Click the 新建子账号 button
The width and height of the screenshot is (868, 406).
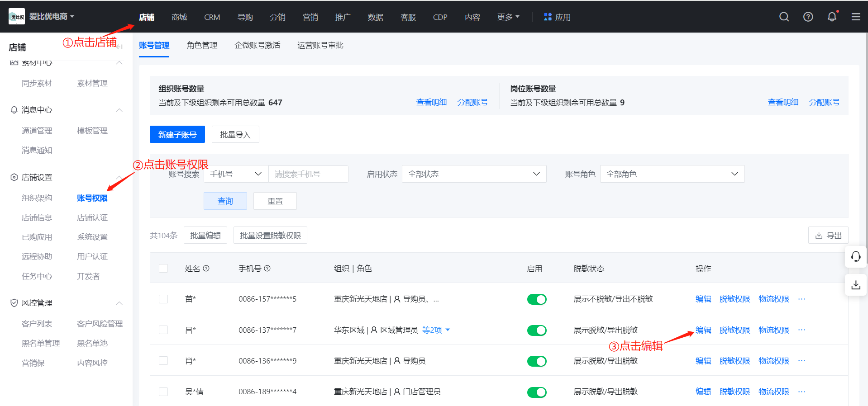[177, 134]
